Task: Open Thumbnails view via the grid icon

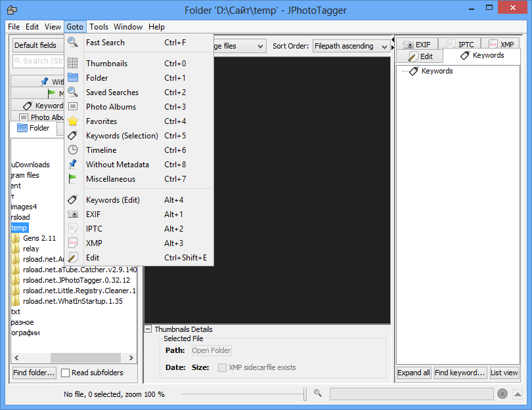Action: click(x=74, y=63)
